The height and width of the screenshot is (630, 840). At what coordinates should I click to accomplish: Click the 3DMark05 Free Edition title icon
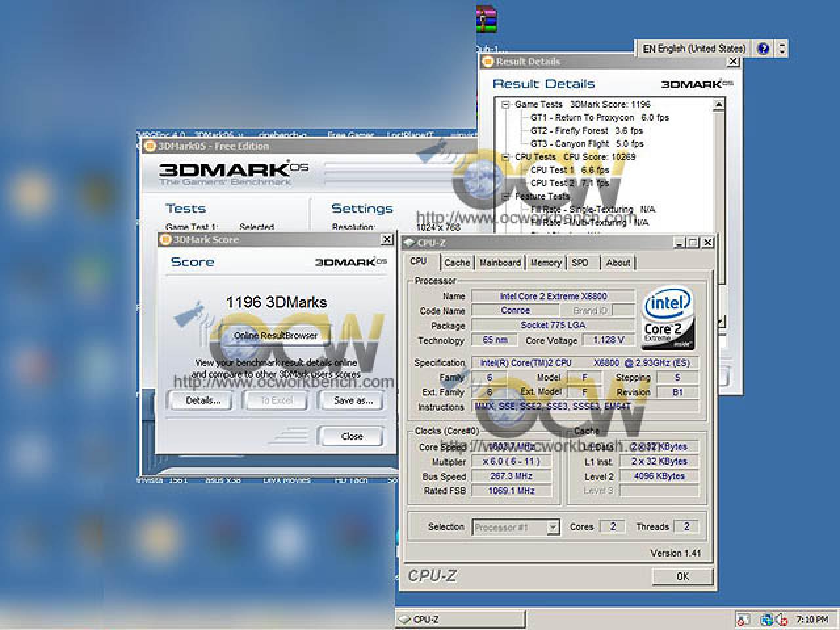point(150,146)
